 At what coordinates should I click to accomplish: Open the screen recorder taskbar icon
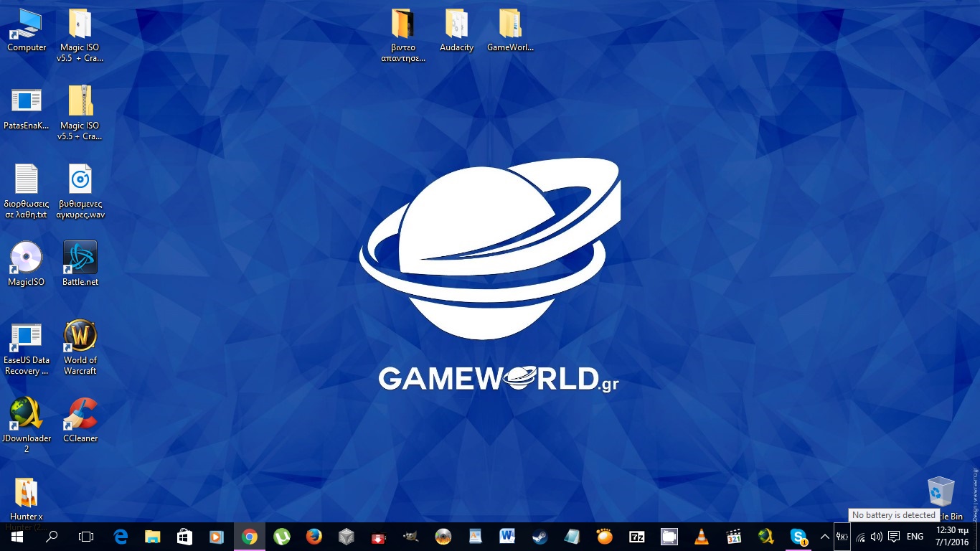[669, 537]
